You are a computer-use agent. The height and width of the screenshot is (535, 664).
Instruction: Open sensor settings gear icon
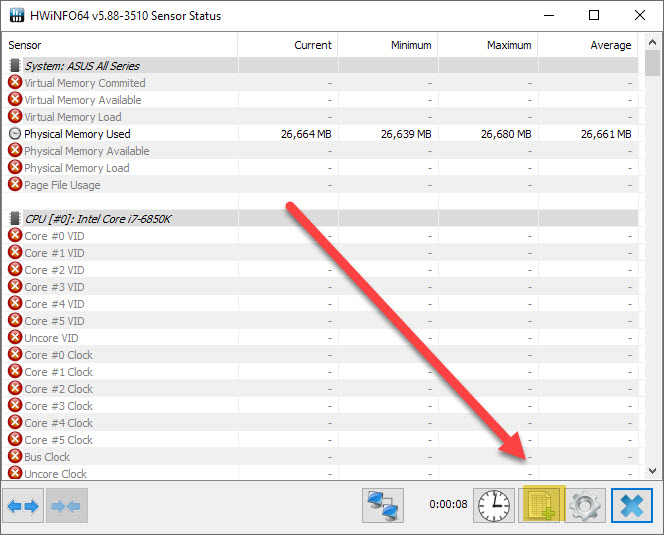coord(585,506)
